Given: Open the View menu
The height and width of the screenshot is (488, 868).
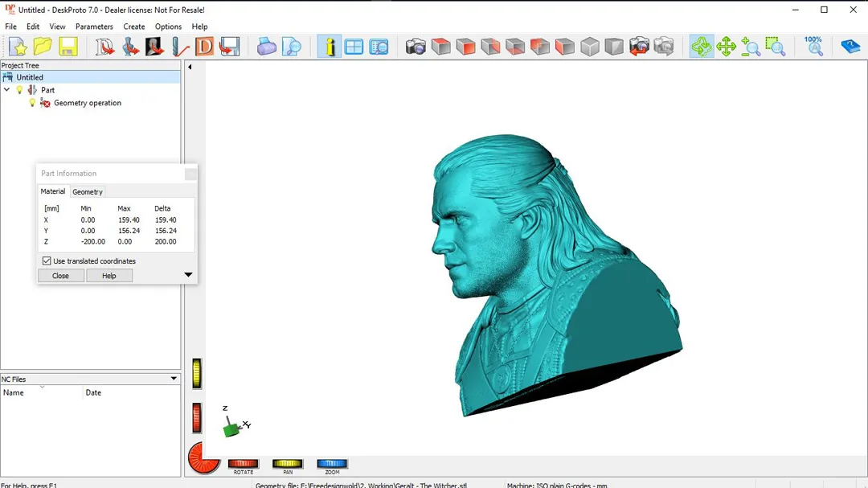Looking at the screenshot, I should [57, 27].
